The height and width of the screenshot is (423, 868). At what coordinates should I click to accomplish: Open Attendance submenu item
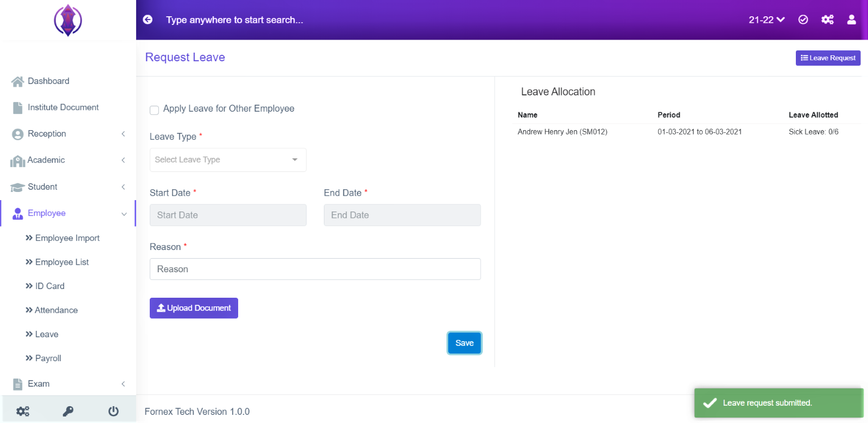click(56, 310)
